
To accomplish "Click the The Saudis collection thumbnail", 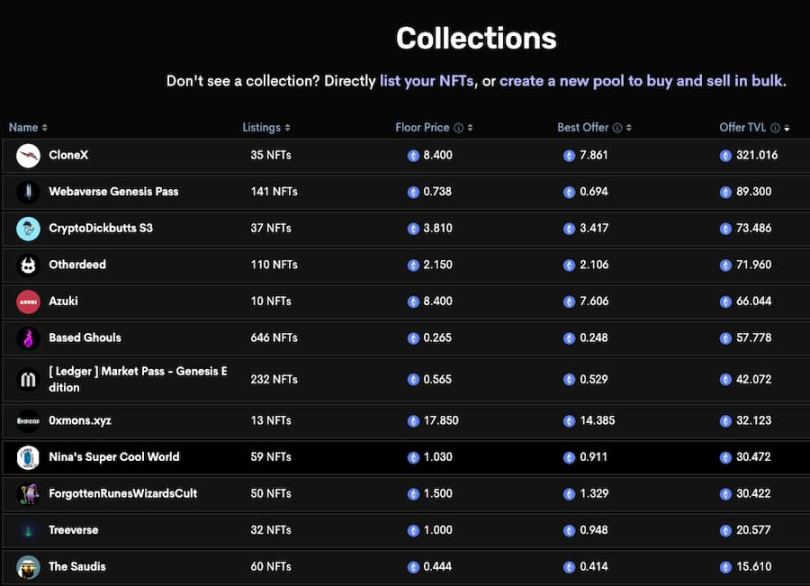I will pyautogui.click(x=28, y=567).
